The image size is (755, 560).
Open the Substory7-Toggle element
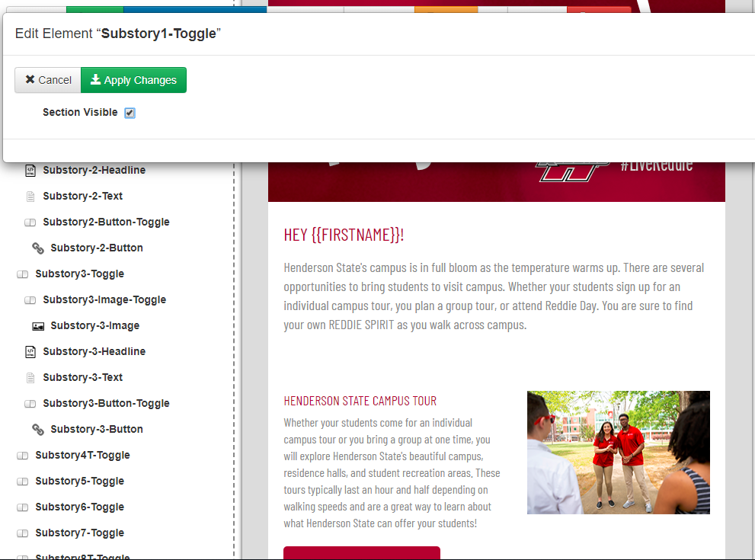click(x=79, y=533)
